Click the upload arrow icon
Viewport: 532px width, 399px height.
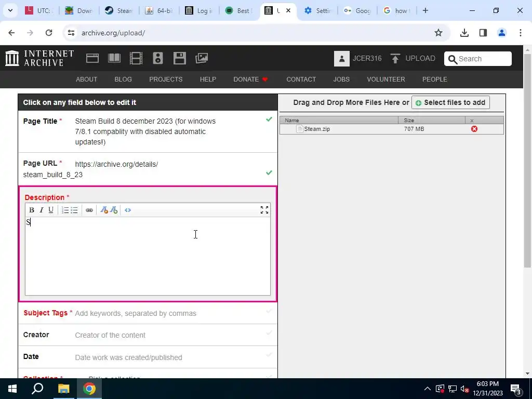point(395,58)
